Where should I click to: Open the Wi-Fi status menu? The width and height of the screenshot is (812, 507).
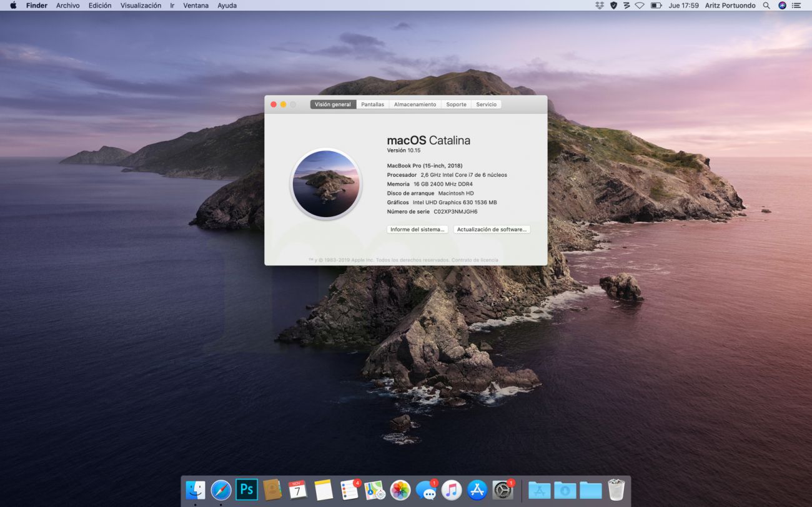coord(640,6)
